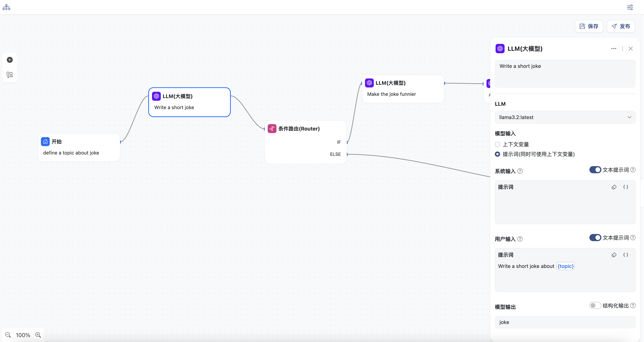Viewport: 644px width, 342px height.
Task: Click eraser icon in system prompt box
Action: pyautogui.click(x=614, y=187)
